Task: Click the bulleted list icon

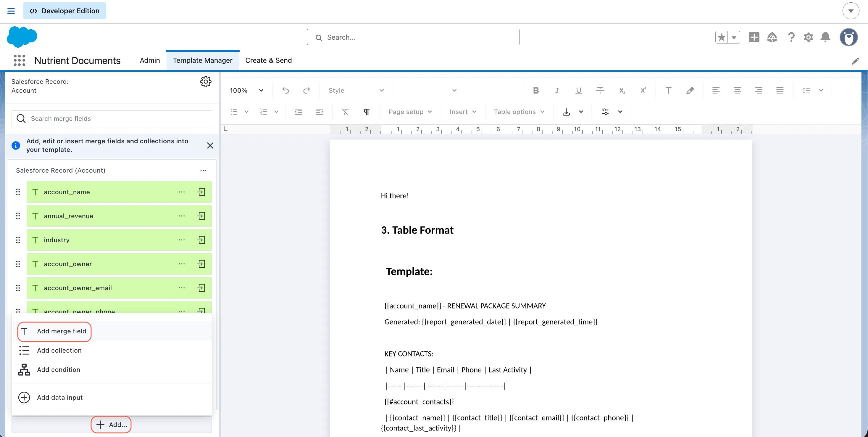Action: (x=234, y=112)
